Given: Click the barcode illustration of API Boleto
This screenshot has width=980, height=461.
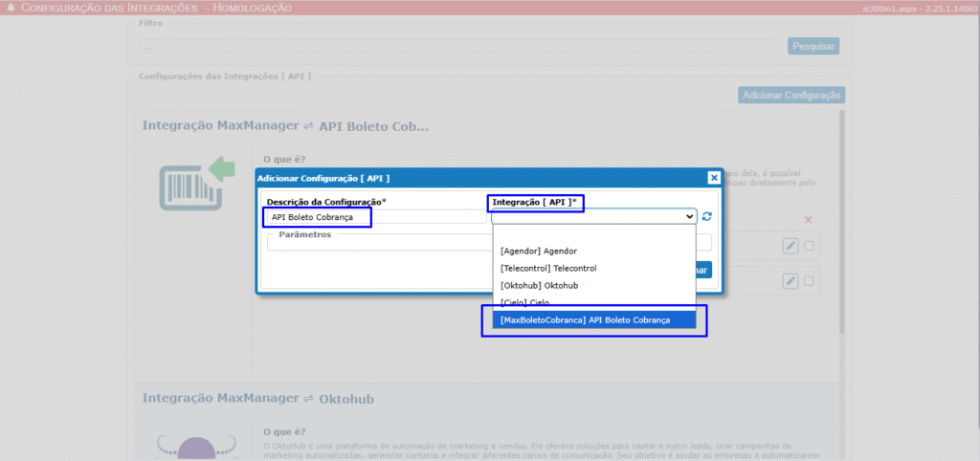Looking at the screenshot, I should (x=197, y=185).
